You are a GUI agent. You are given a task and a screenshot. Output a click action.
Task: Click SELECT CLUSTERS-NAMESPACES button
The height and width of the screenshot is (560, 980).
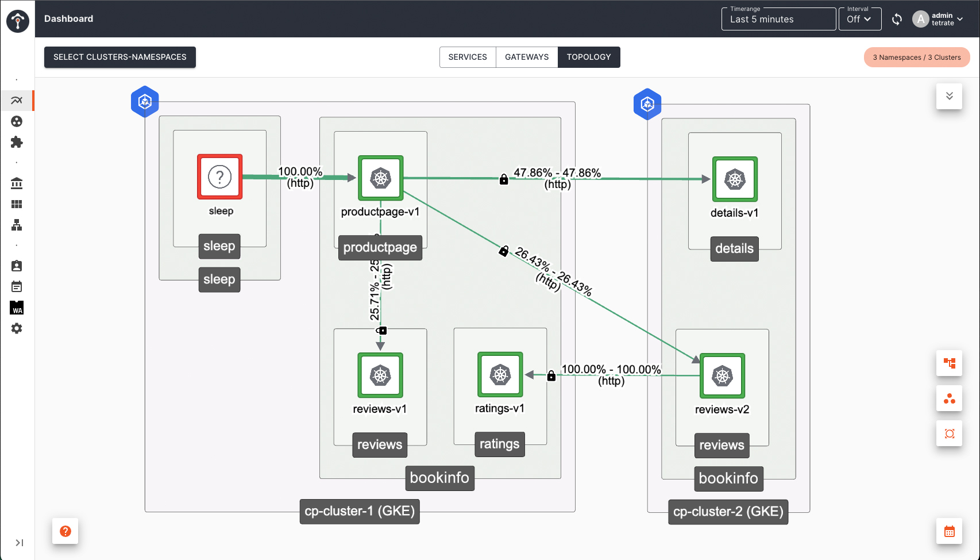pos(120,57)
